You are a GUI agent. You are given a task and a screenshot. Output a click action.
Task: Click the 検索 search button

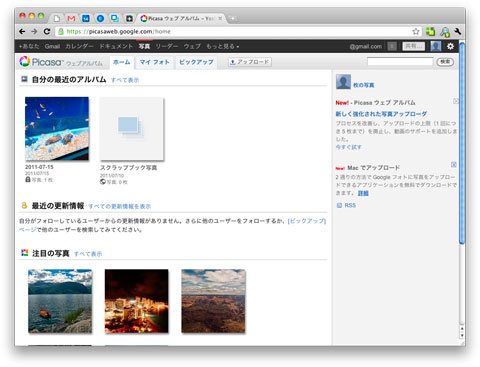click(x=445, y=62)
